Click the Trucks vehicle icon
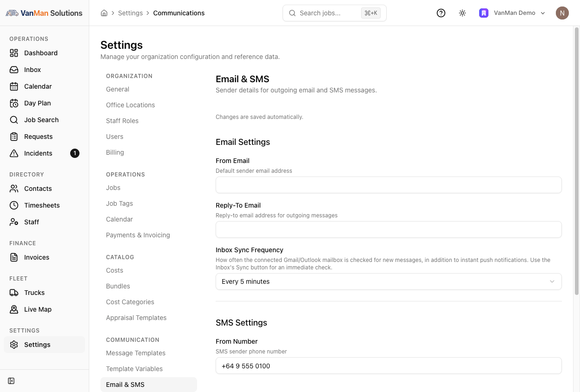The image size is (580, 392). click(14, 293)
